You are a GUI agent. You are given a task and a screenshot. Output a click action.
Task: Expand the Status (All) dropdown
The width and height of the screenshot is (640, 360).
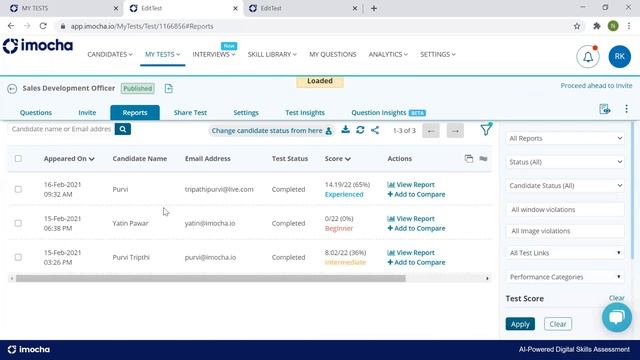tap(565, 162)
